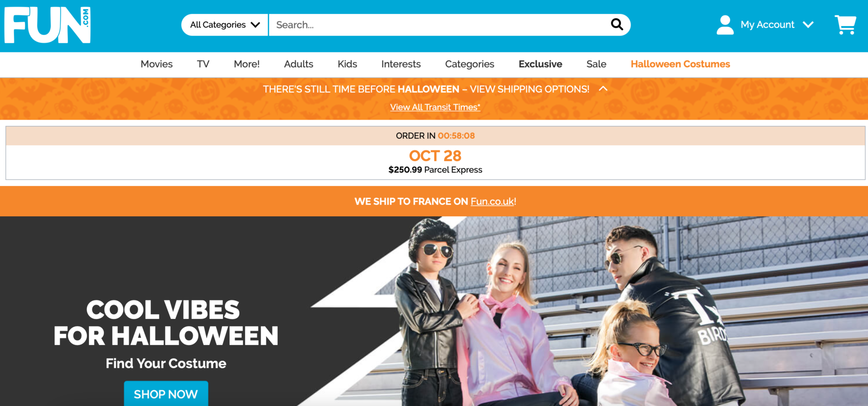The image size is (868, 406).
Task: Click the magnifying glass search icon
Action: pyautogui.click(x=617, y=24)
